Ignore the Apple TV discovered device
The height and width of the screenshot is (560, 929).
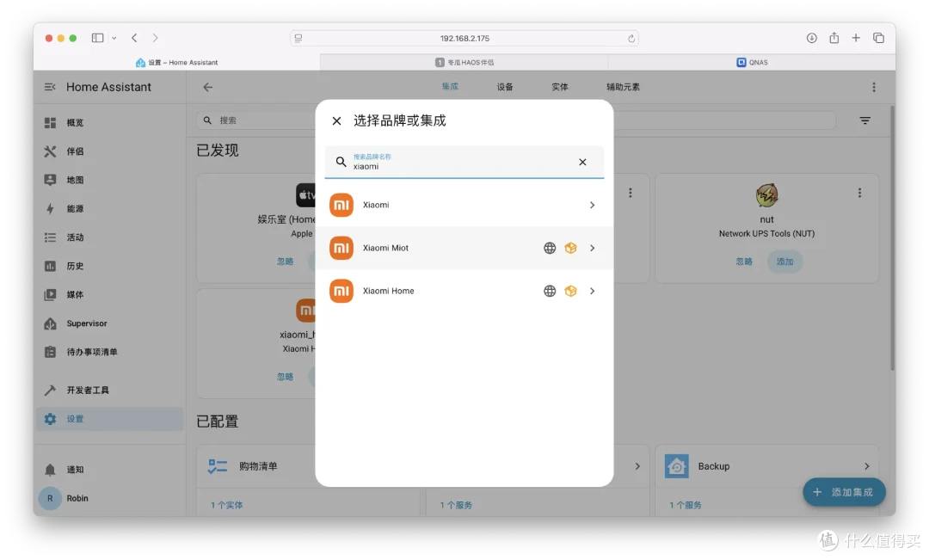tap(285, 262)
